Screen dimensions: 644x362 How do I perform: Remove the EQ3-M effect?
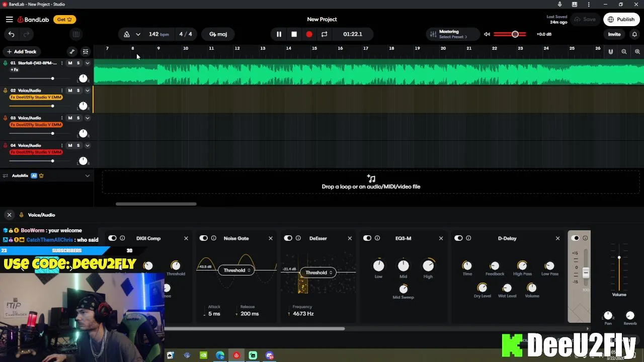point(441,238)
